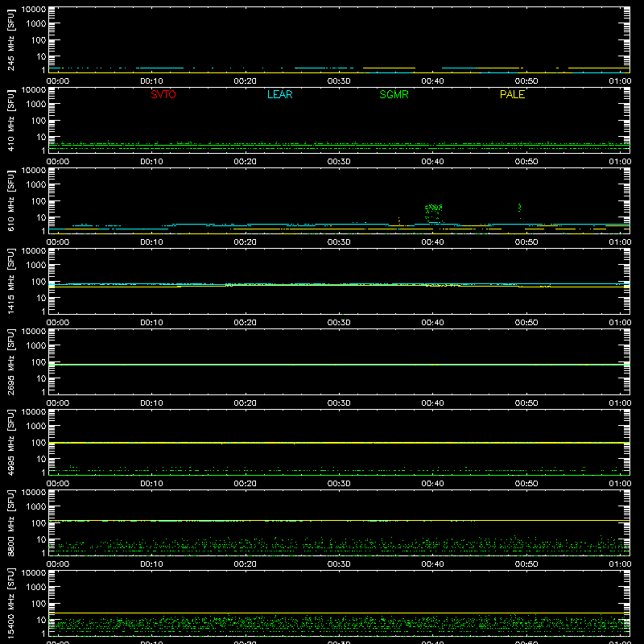Click the 10000 y-axis label in 15400 MHz panel
This screenshot has width=644, height=644.
coord(34,573)
